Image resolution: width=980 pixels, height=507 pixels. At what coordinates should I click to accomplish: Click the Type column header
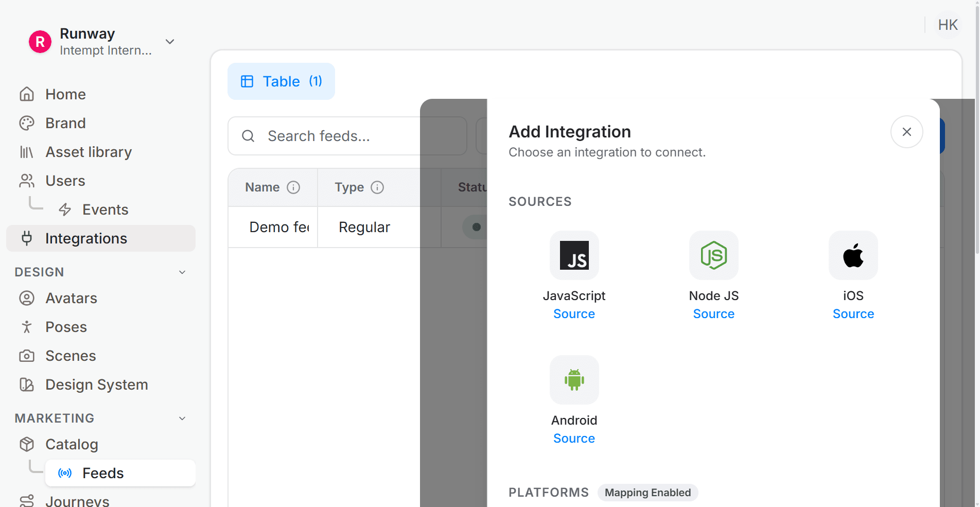[379, 187]
